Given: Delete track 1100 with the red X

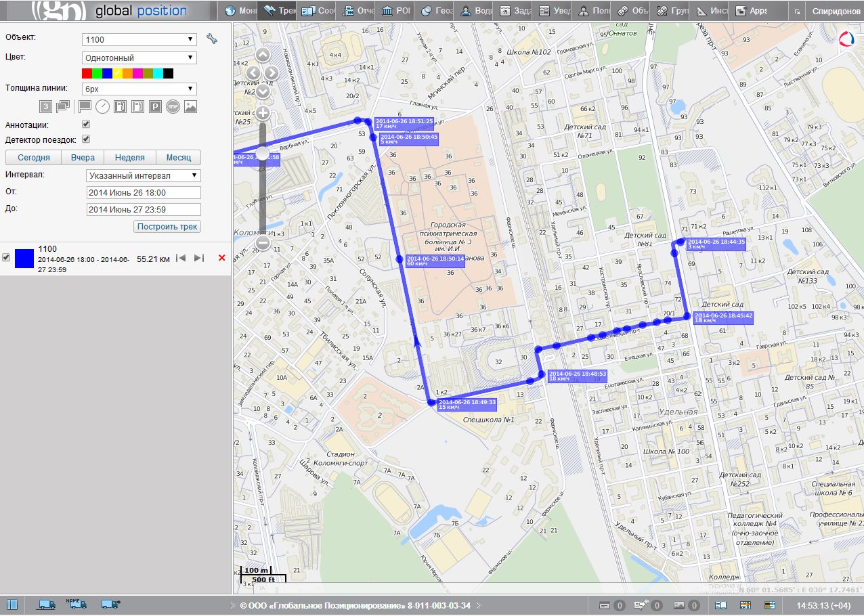Looking at the screenshot, I should tap(221, 258).
